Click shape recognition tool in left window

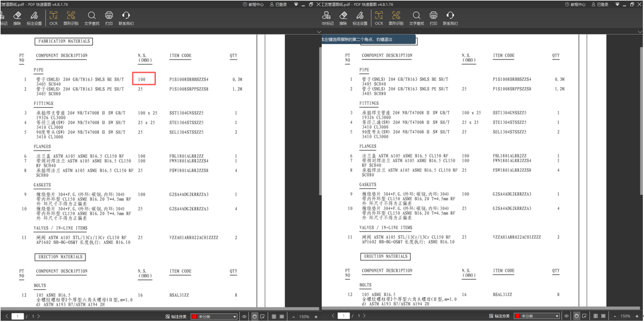(71, 17)
